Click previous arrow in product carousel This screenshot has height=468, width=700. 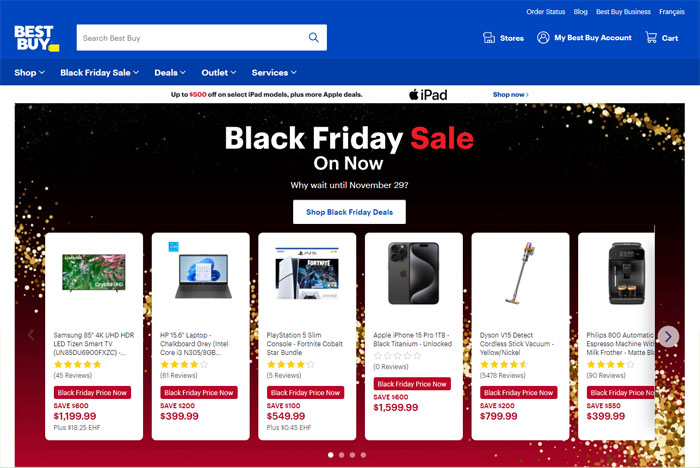31,336
